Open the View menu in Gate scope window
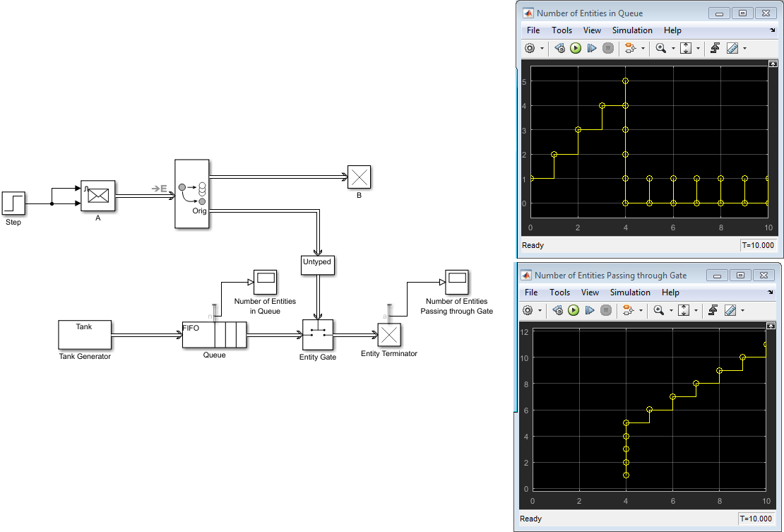This screenshot has width=784, height=532. [x=590, y=292]
